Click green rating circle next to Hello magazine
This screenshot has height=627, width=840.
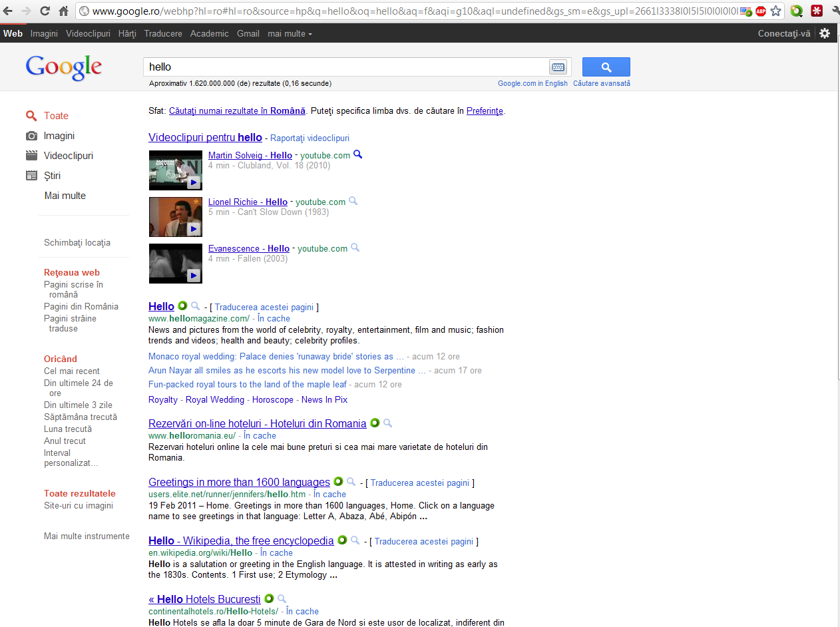click(182, 306)
